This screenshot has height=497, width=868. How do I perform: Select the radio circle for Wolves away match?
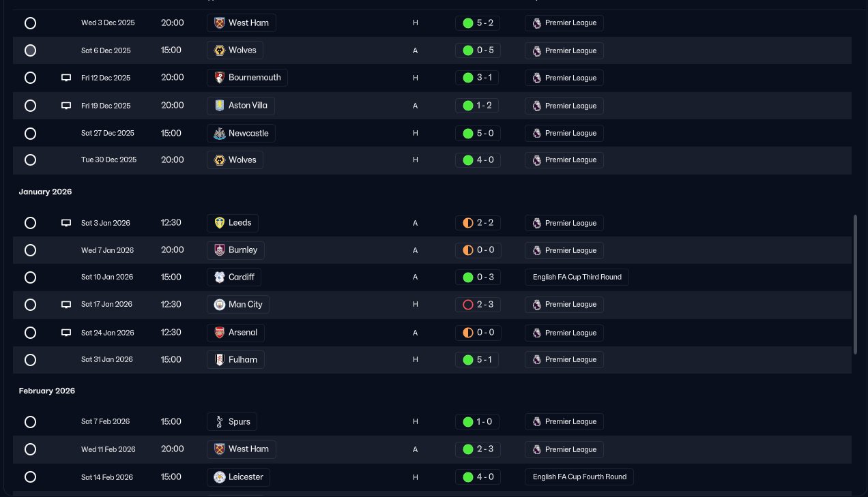(30, 50)
